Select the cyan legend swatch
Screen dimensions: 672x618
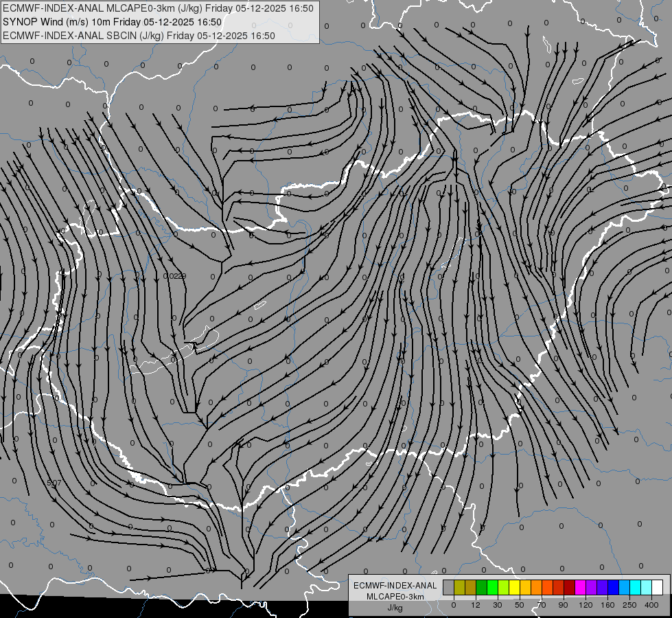click(636, 587)
